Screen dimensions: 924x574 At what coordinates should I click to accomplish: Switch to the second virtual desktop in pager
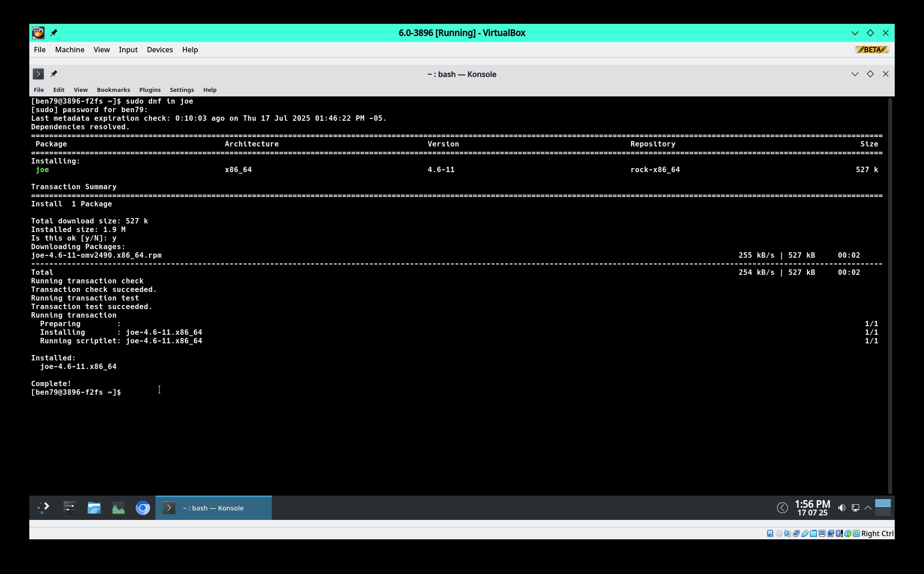(883, 512)
